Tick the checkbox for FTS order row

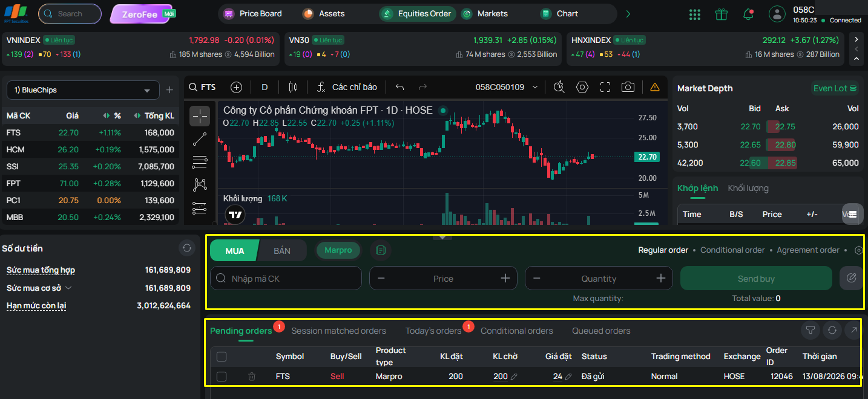tap(222, 376)
